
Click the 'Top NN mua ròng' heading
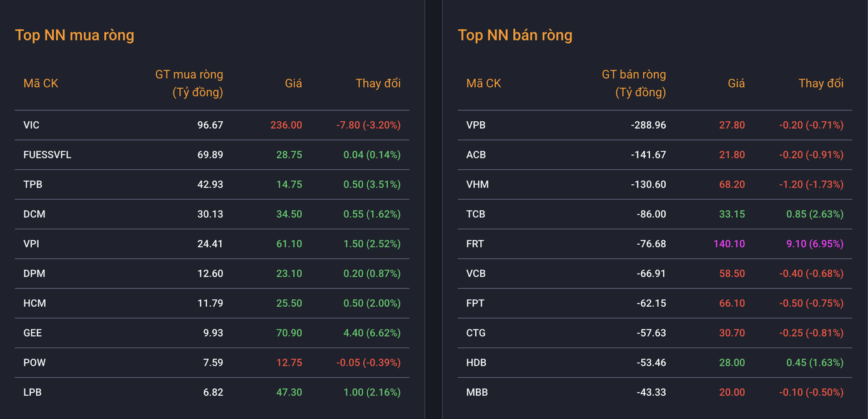point(74,35)
